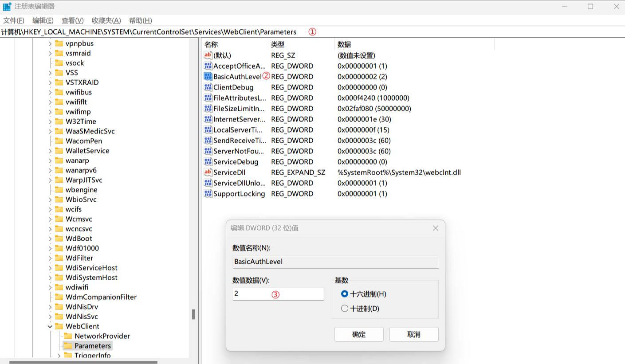Click the tree pane vertical scrollbar thumb

tap(193, 314)
